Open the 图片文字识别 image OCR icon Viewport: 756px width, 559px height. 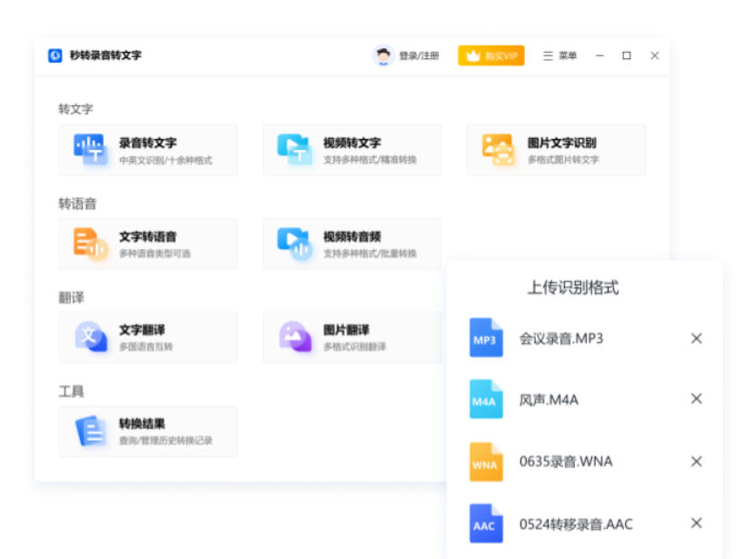point(498,149)
